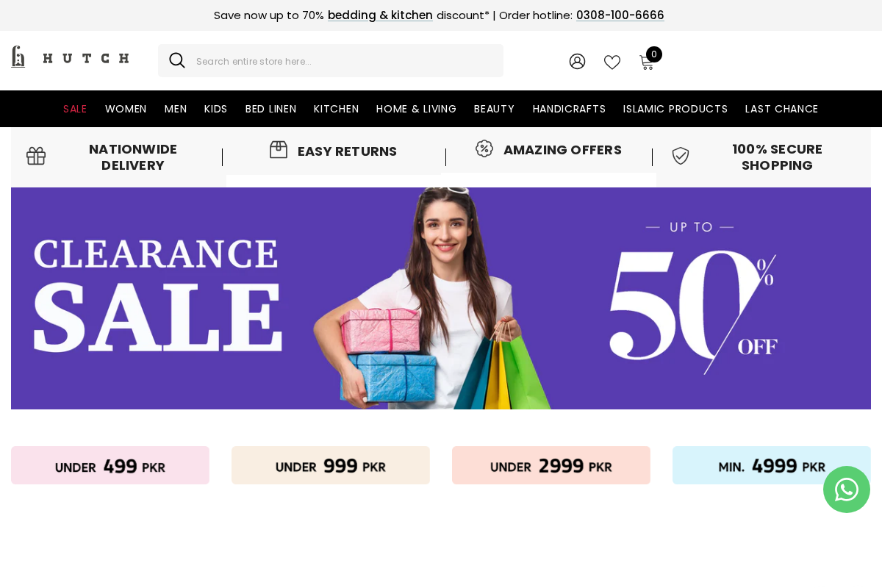Click the Nationwide Delivery gift icon

coord(36,156)
